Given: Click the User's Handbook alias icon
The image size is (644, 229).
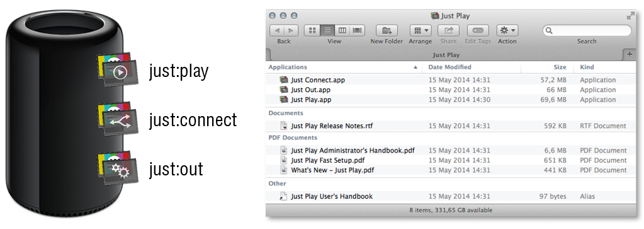Looking at the screenshot, I should pyautogui.click(x=284, y=196).
